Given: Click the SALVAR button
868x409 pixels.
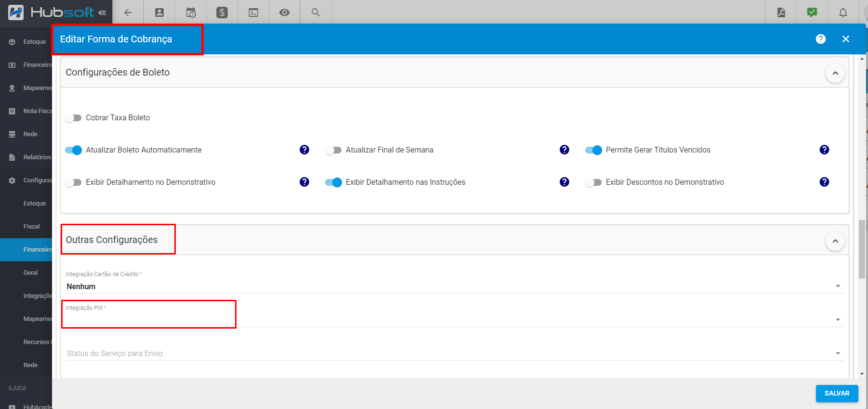Looking at the screenshot, I should tap(837, 394).
